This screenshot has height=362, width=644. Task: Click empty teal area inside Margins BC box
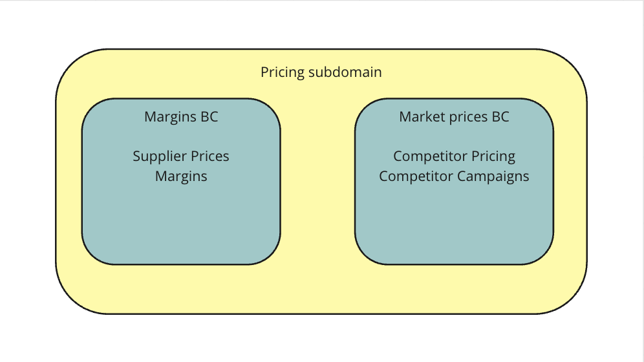181,223
